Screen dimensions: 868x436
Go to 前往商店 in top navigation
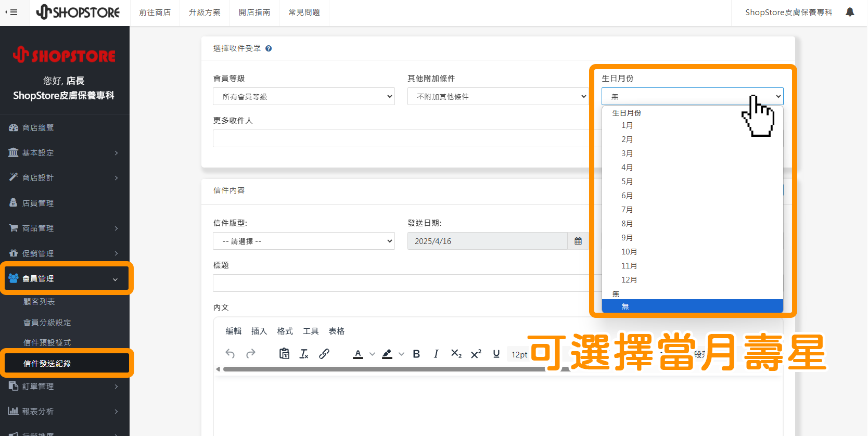pos(155,12)
